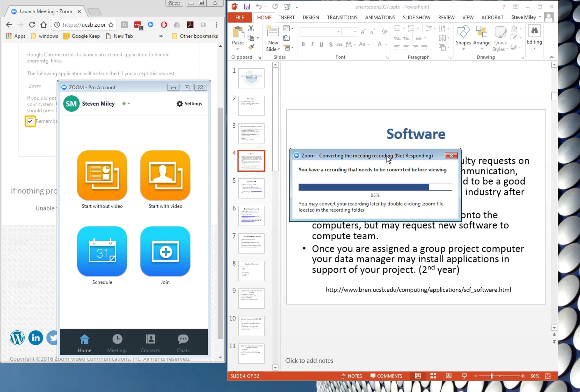Open the New Slide dropdown arrow
Screen dimensions: 580x392
pos(278,49)
